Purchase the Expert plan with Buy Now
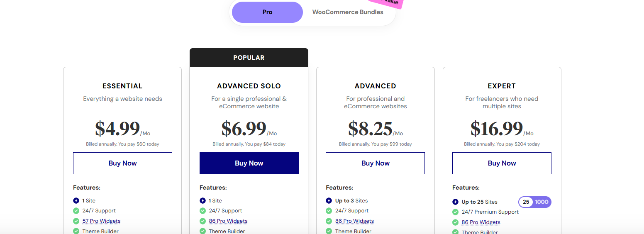Viewport: 644px width, 234px height. [502, 163]
